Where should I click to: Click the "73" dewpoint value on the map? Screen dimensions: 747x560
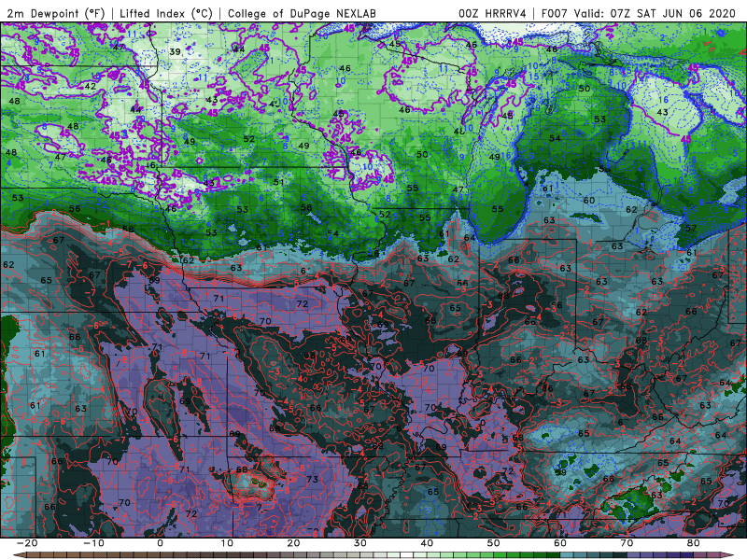[x=312, y=479]
